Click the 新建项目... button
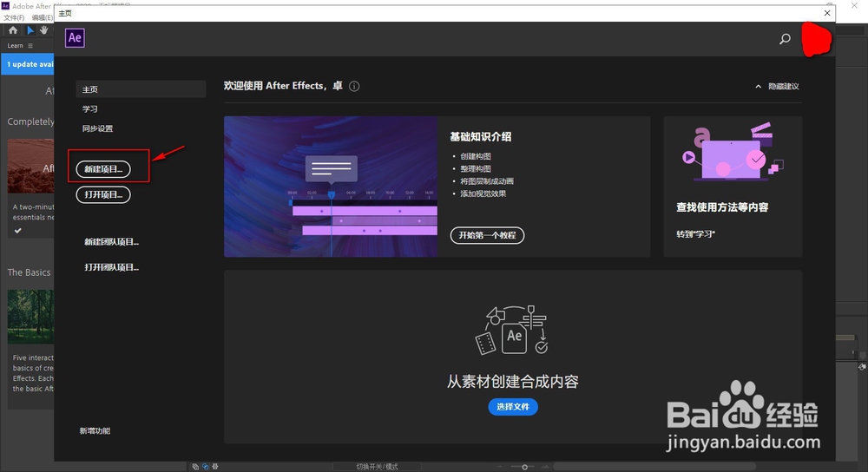Screen dimensions: 868x472 click(103, 169)
